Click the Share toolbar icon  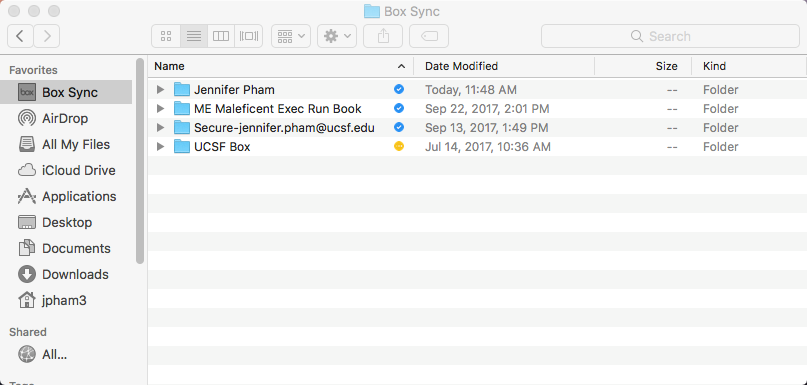pos(383,36)
